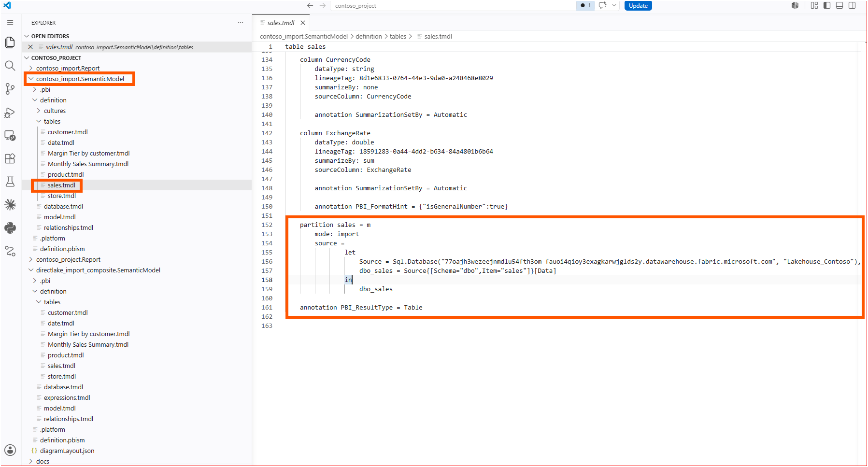Toggle the secondary side bar visibility
The width and height of the screenshot is (868, 467).
(x=852, y=6)
